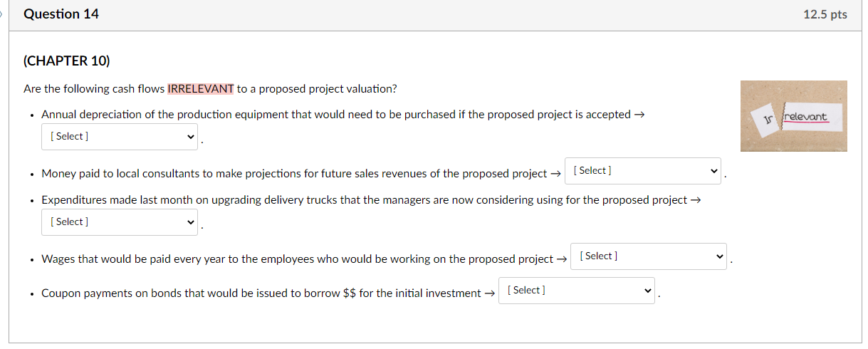This screenshot has height=349, width=868.
Task: Click the (CHAPTER 10) text
Action: pyautogui.click(x=67, y=61)
